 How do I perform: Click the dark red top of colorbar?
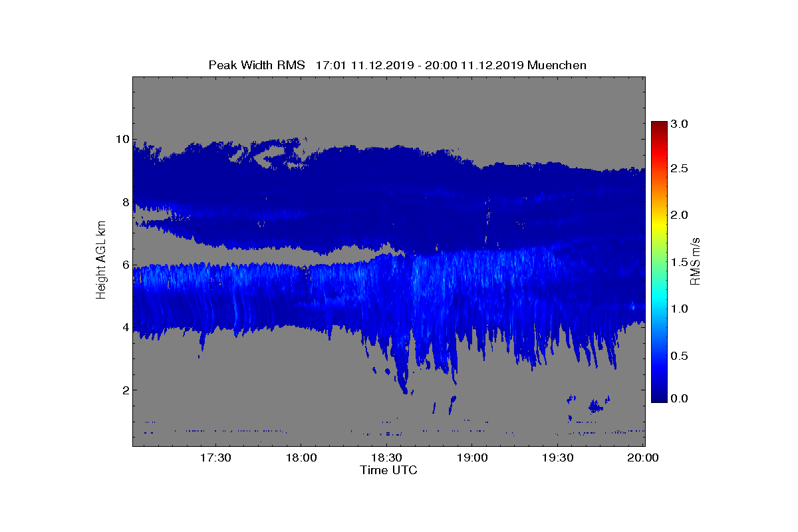[x=659, y=126]
